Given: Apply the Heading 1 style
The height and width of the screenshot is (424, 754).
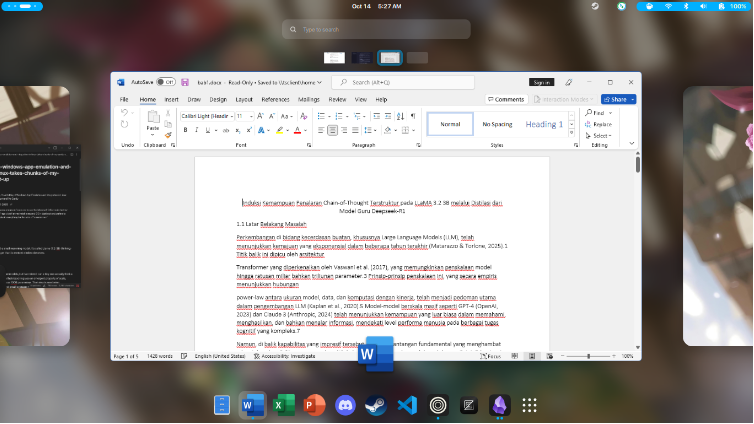Looking at the screenshot, I should tap(545, 124).
